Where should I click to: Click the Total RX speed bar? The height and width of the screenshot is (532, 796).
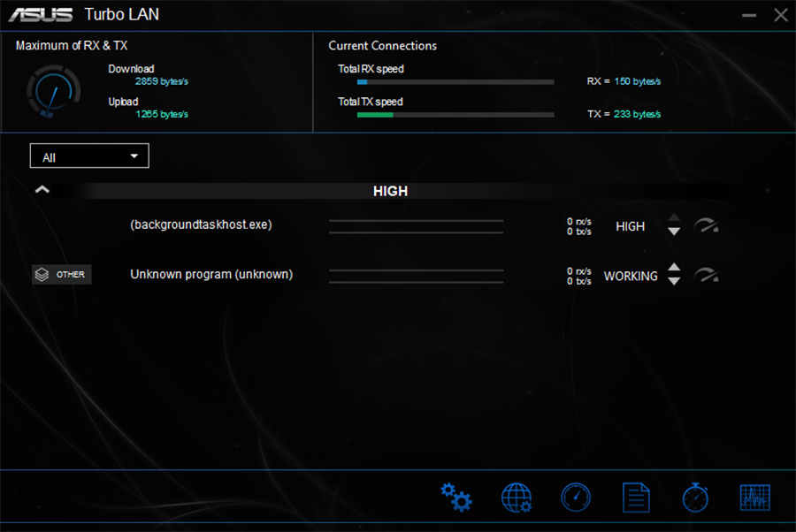point(455,81)
